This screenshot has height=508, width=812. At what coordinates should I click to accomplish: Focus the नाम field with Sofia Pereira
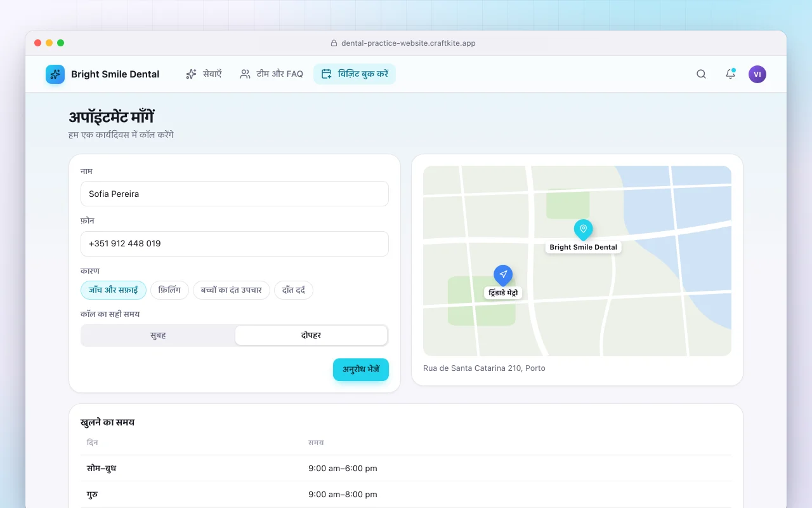[235, 194]
